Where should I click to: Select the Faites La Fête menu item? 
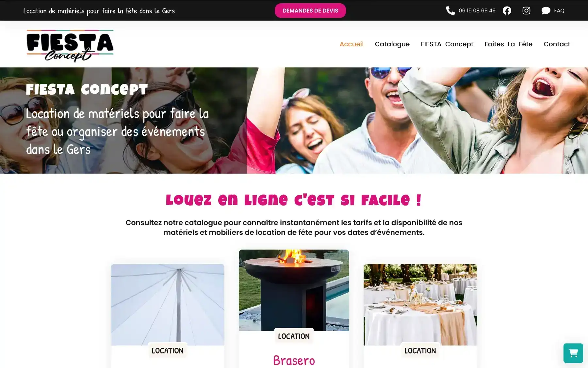click(x=508, y=44)
